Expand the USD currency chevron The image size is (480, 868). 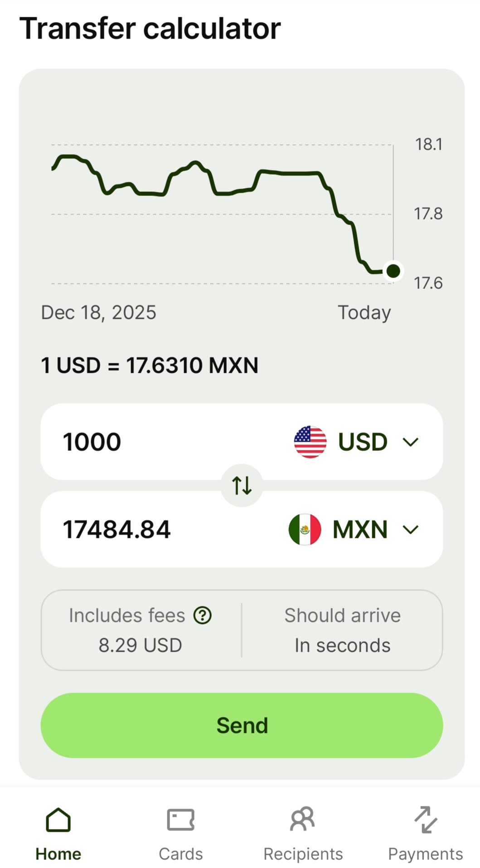point(411,442)
